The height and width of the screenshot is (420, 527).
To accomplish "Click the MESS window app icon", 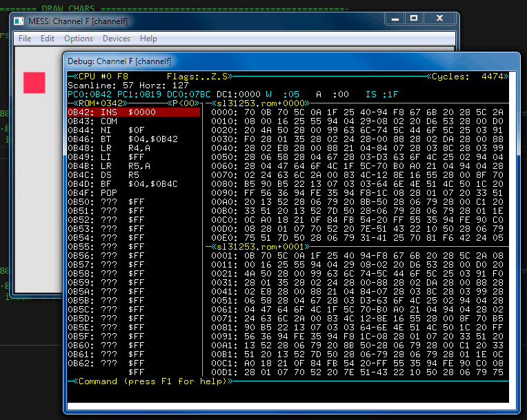I will click(19, 21).
